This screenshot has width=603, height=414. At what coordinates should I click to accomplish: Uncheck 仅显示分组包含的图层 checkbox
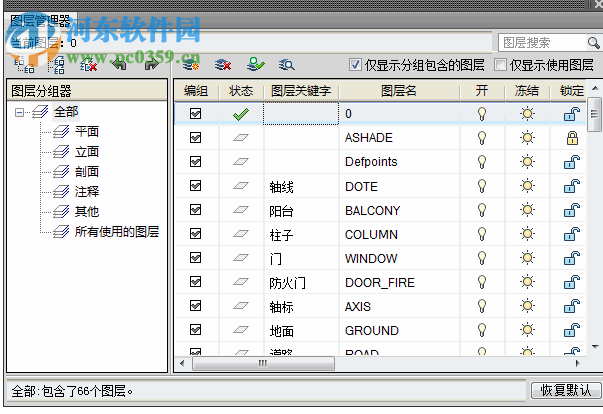click(x=355, y=65)
